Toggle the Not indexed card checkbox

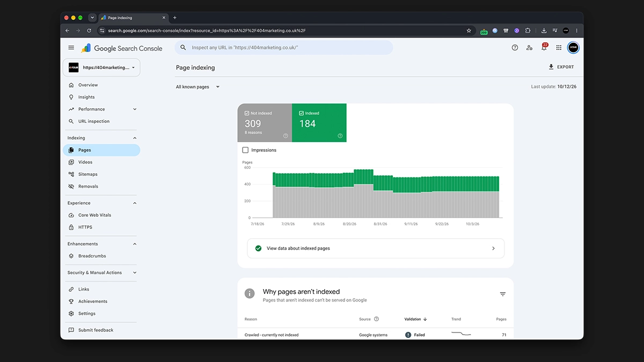pyautogui.click(x=247, y=113)
